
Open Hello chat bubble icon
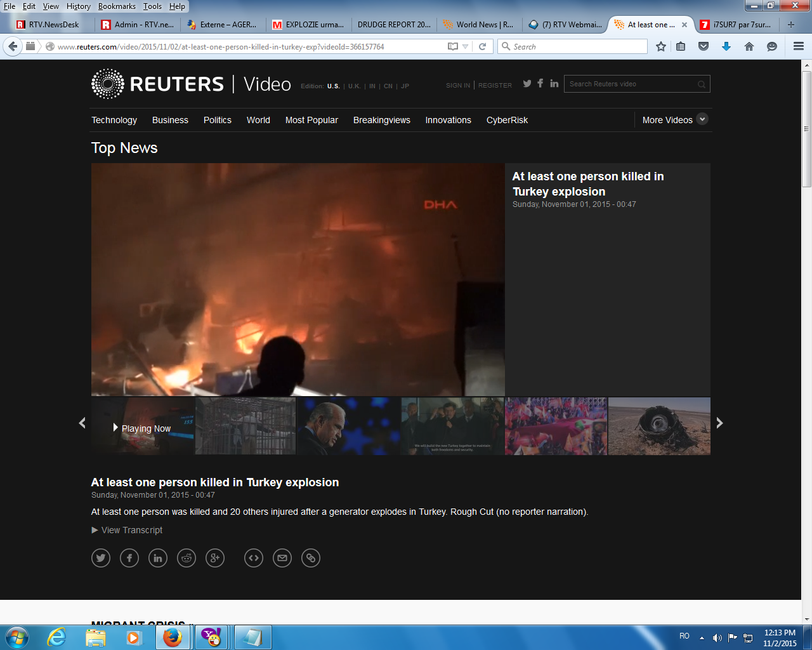(772, 46)
